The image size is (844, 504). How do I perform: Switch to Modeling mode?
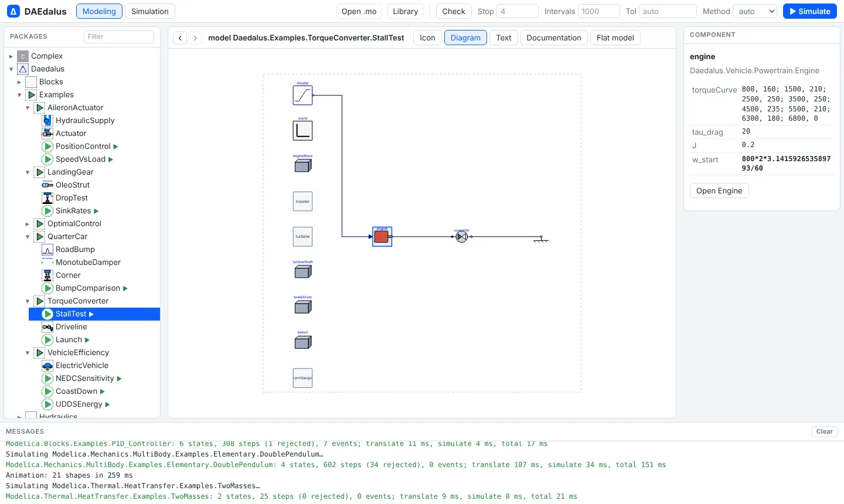coord(99,11)
